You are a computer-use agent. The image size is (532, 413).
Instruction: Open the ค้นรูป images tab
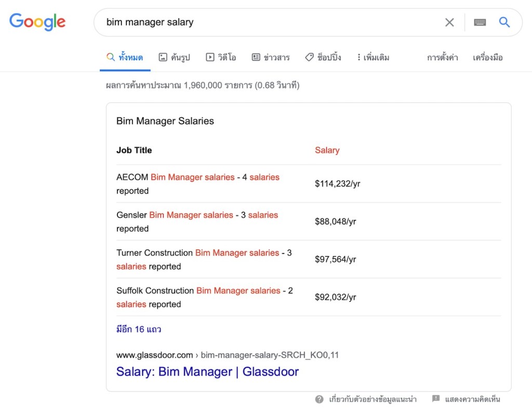pyautogui.click(x=175, y=58)
